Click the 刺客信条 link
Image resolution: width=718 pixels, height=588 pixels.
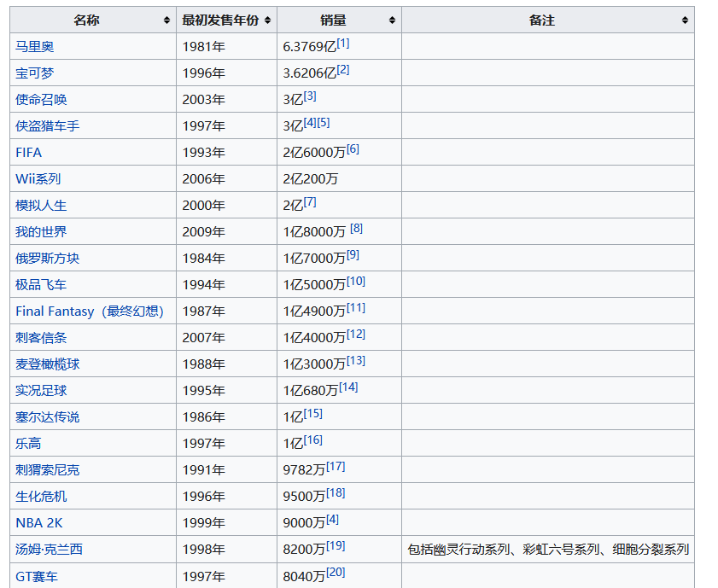click(x=41, y=338)
